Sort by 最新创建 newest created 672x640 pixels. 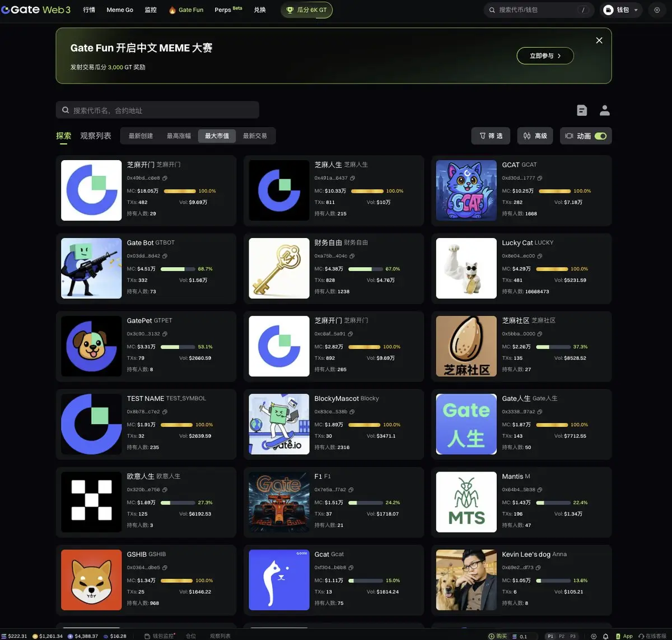pyautogui.click(x=141, y=136)
